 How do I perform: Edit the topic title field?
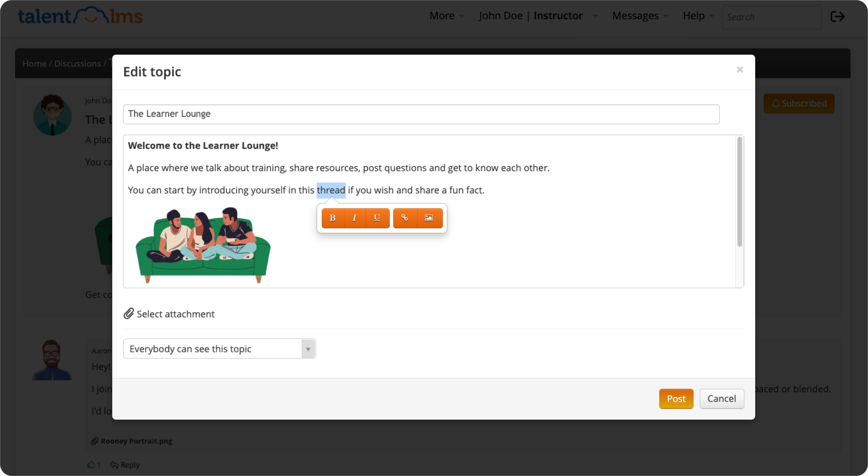(421, 114)
